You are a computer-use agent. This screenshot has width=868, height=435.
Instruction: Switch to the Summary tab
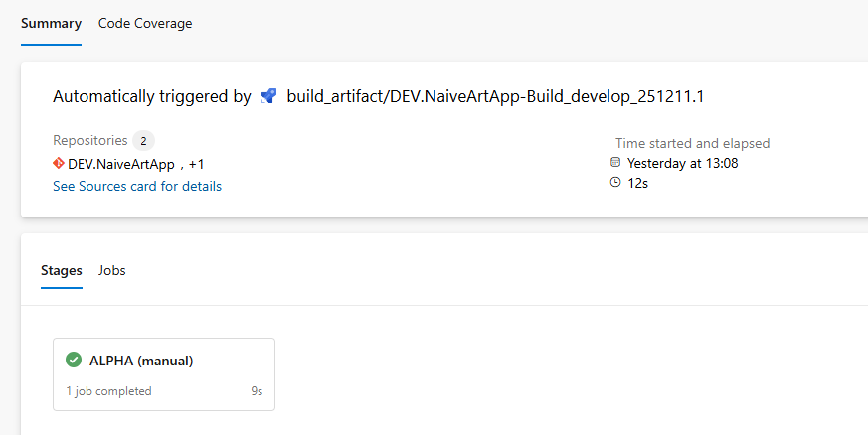(x=51, y=24)
